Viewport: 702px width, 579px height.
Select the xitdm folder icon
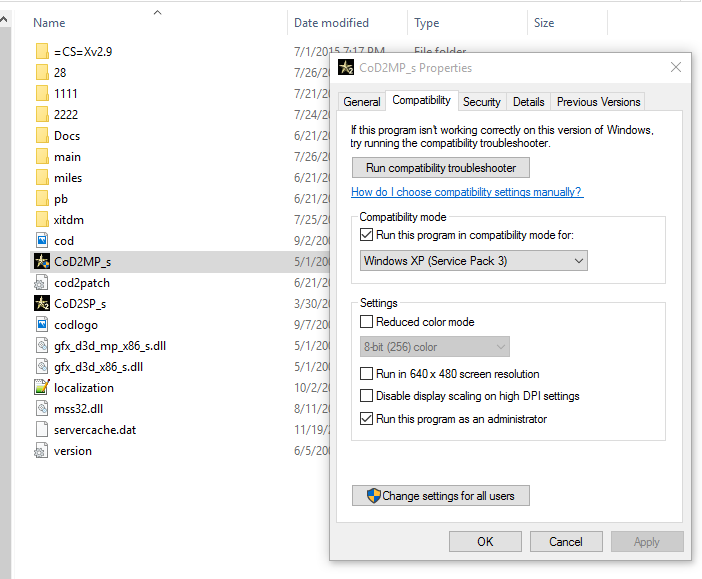pos(42,220)
